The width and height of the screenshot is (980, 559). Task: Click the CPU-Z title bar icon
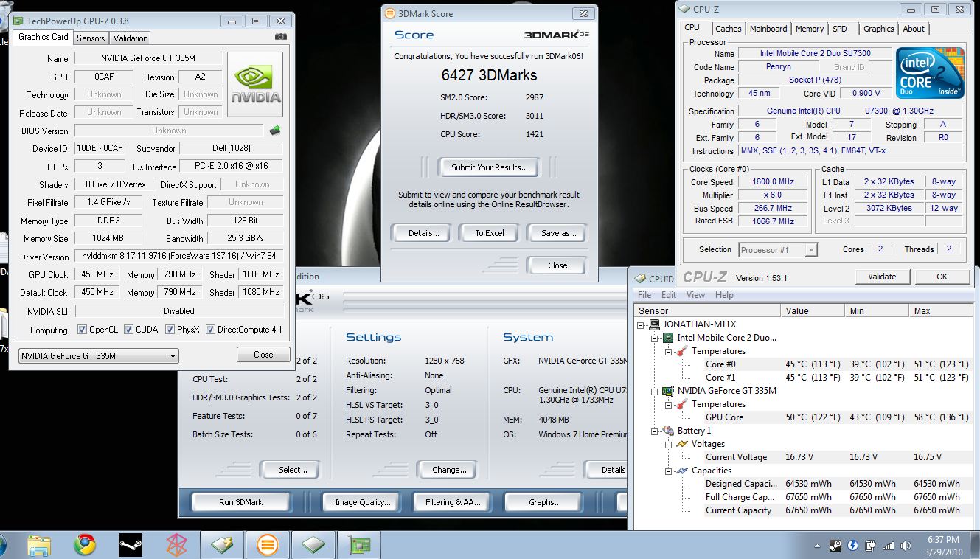(x=684, y=10)
